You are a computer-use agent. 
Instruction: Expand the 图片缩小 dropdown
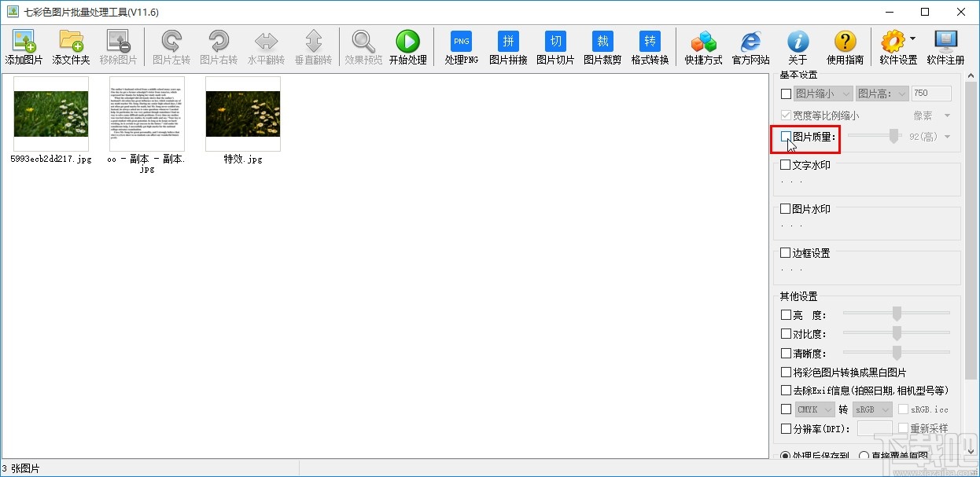(x=823, y=94)
